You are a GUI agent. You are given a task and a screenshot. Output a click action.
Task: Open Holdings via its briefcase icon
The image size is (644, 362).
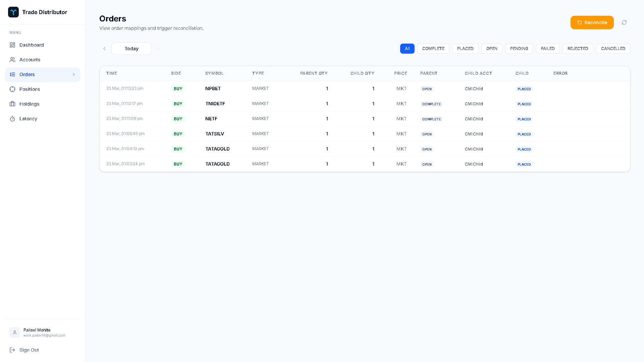click(x=12, y=104)
